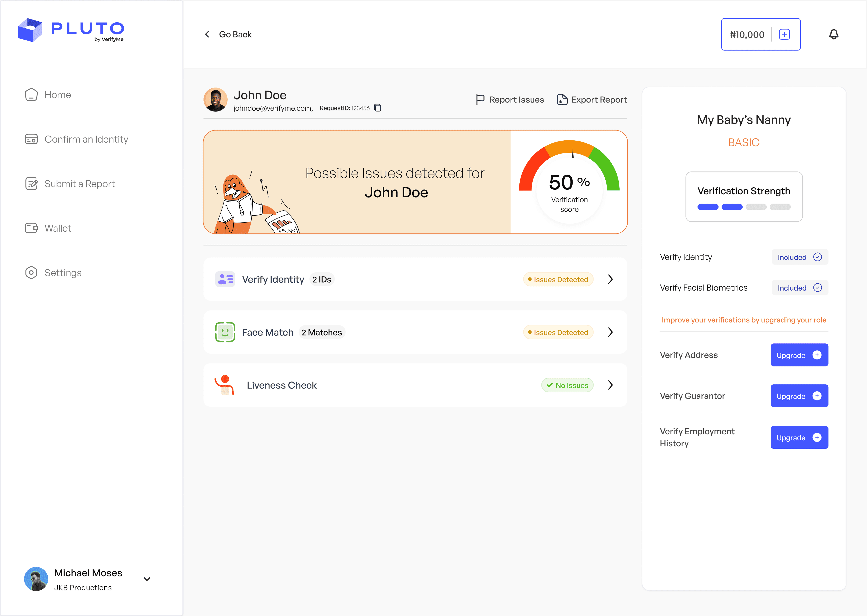The height and width of the screenshot is (616, 867).
Task: Open the Michael Moses account dropdown
Action: tap(147, 579)
